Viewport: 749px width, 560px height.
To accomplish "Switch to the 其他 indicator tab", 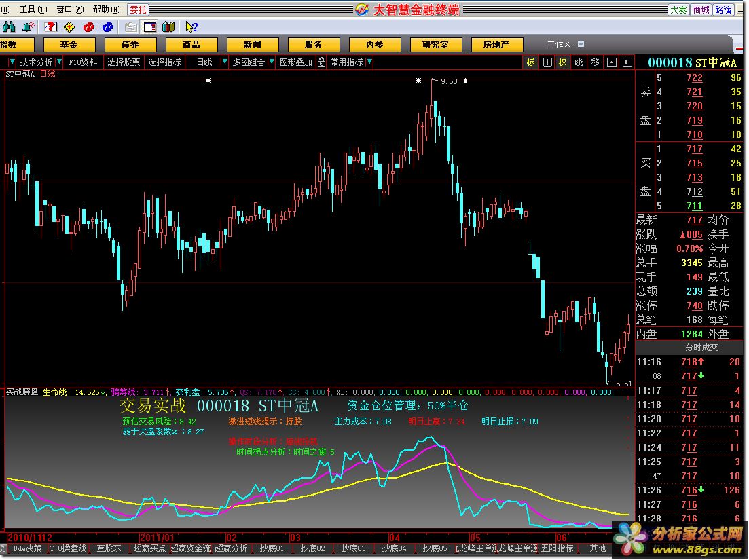I will pos(598,548).
